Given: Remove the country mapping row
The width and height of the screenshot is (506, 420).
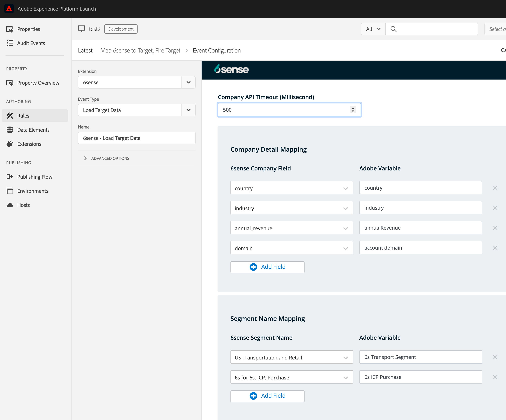Looking at the screenshot, I should [x=495, y=188].
